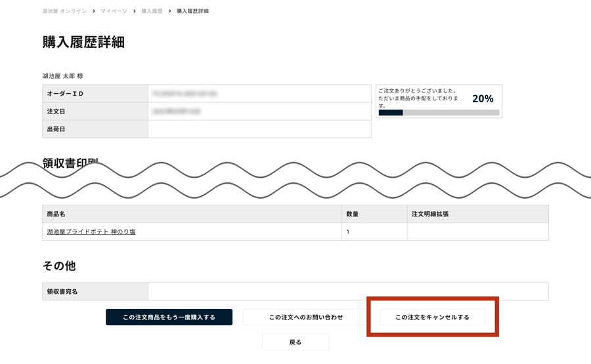Click the order status progress bar
The height and width of the screenshot is (364, 591).
coord(439,113)
